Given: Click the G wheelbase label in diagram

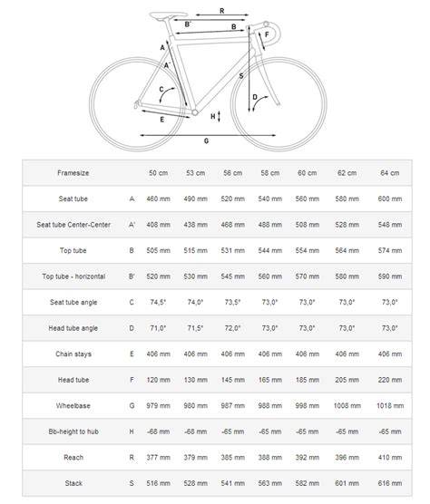Looking at the screenshot, I should 206,141.
